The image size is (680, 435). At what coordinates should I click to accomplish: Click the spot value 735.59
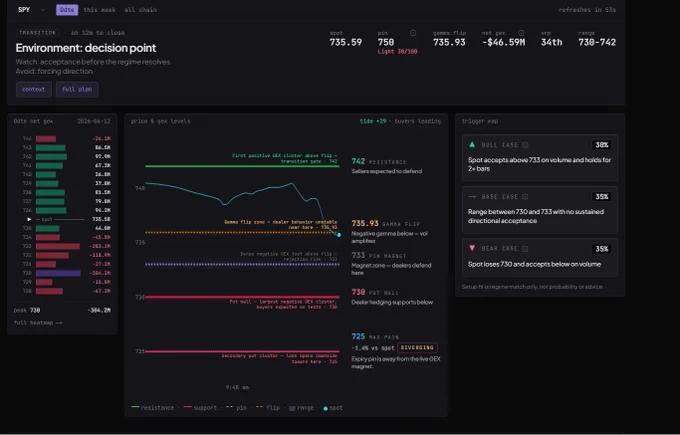346,42
